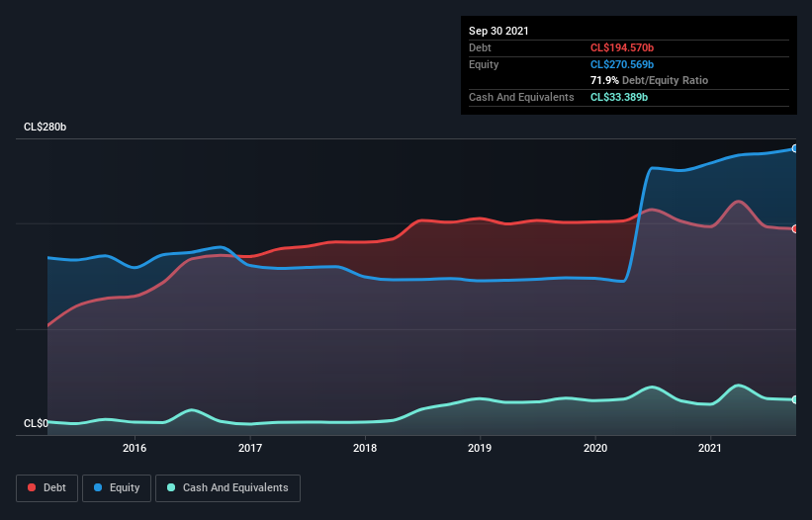Click the 2021 axis label
The width and height of the screenshot is (812, 520).
[x=710, y=448]
